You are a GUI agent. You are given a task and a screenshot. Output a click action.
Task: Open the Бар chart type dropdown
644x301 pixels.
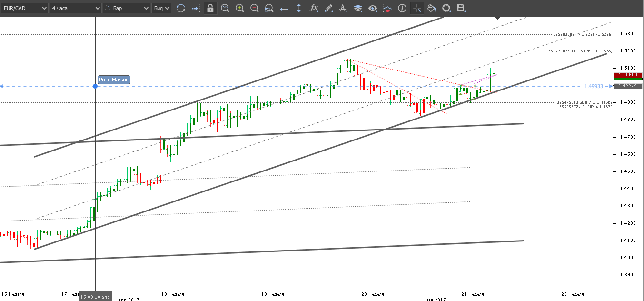click(126, 8)
